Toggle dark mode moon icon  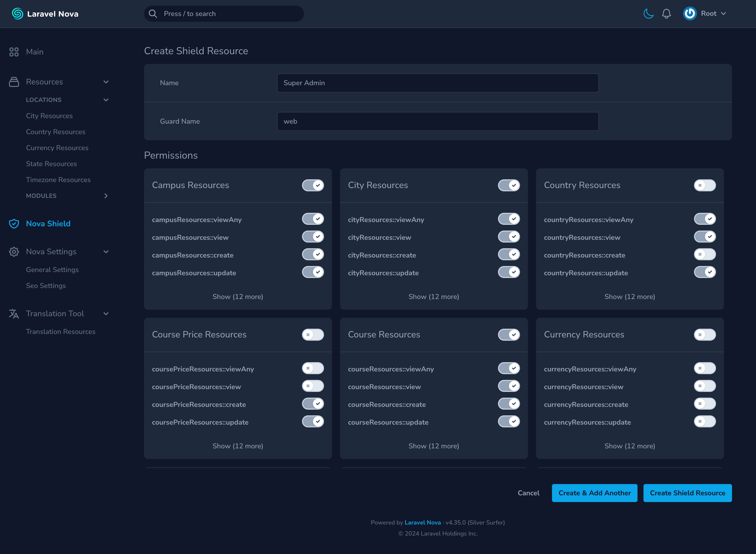pyautogui.click(x=648, y=14)
